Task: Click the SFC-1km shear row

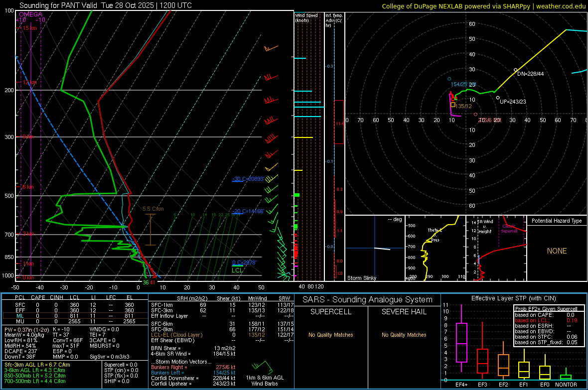Action: tap(222, 305)
